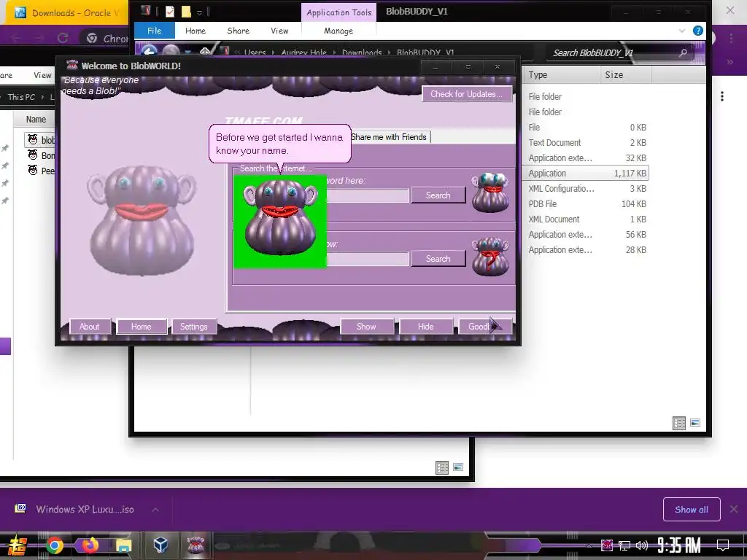Select the BlobWORLD app in the taskbar
Screen dimensions: 747x560
coord(196,545)
